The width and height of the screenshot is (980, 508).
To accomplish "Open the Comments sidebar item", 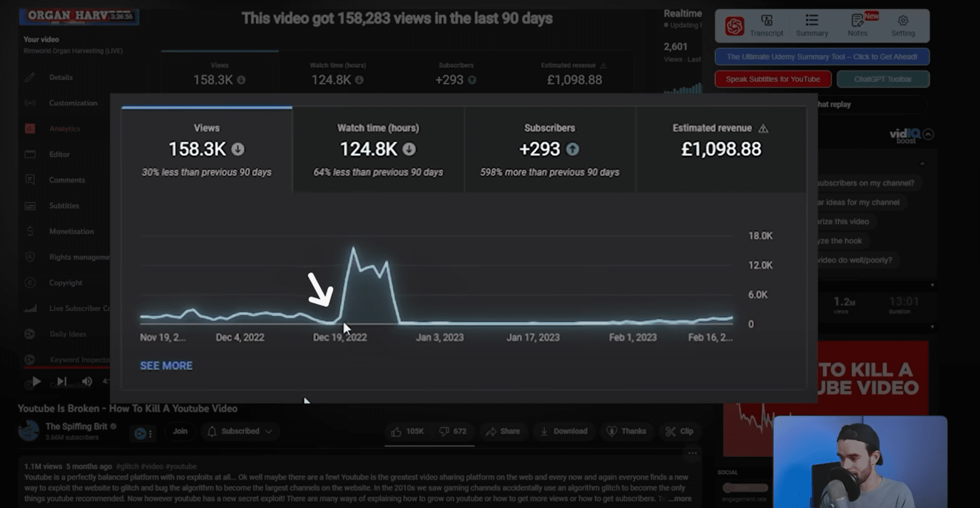I will [x=67, y=180].
